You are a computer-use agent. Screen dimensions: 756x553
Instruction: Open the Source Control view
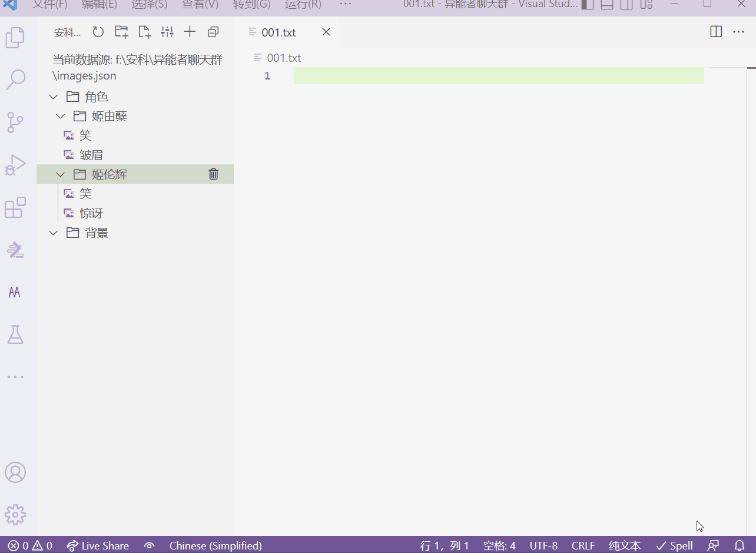[x=15, y=122]
